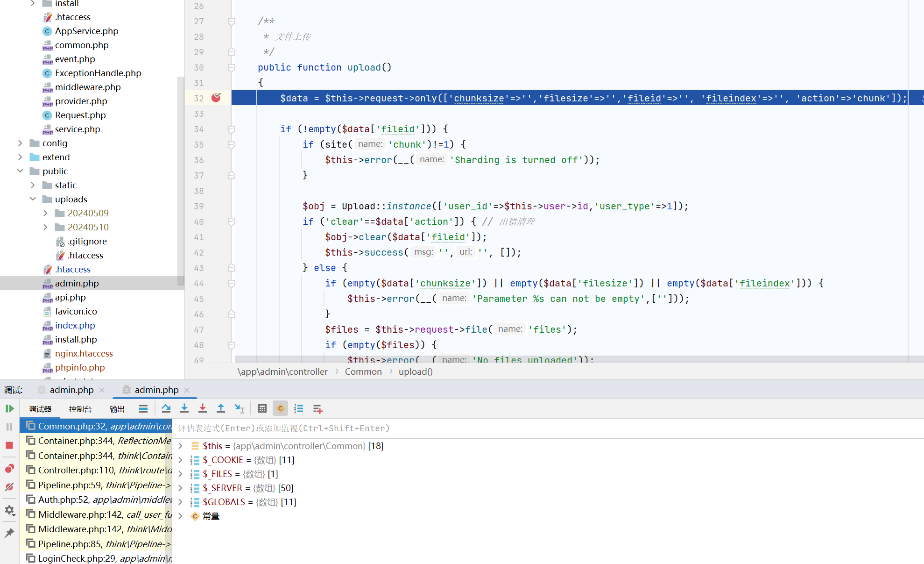Toggle the show constants C icon
The height and width of the screenshot is (564, 924).
(280, 409)
